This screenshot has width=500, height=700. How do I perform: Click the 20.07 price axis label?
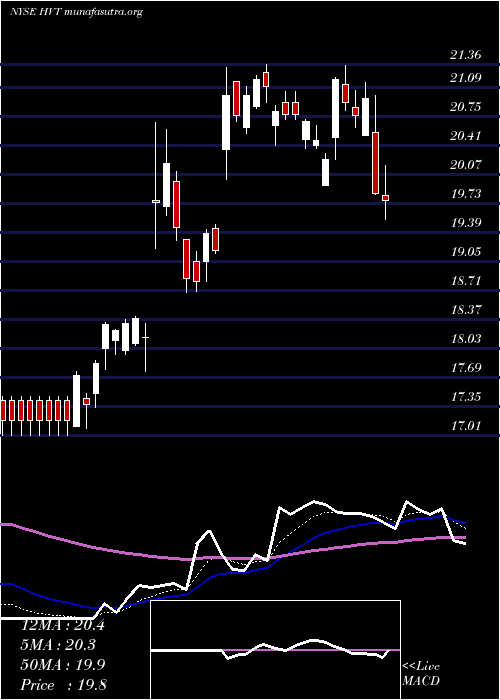[x=466, y=165]
